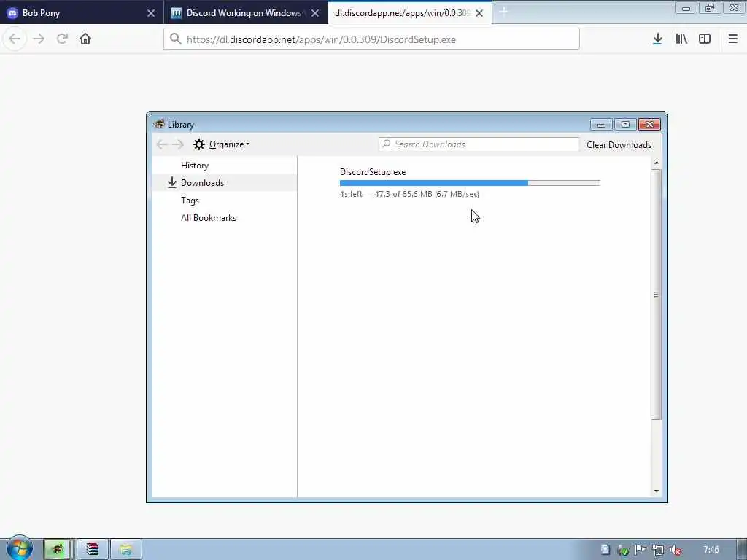
Task: Go back in the browser
Action: tap(15, 39)
